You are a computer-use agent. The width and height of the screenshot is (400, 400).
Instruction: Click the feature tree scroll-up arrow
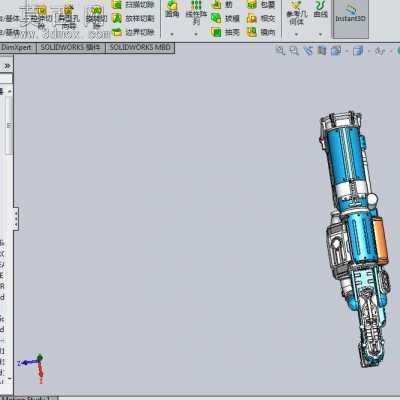[x=10, y=91]
